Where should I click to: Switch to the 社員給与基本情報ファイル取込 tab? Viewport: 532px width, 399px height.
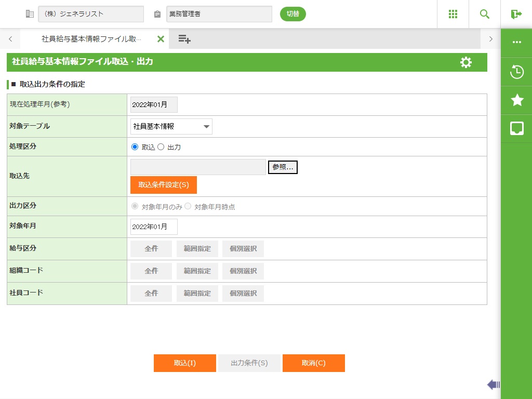(x=91, y=39)
